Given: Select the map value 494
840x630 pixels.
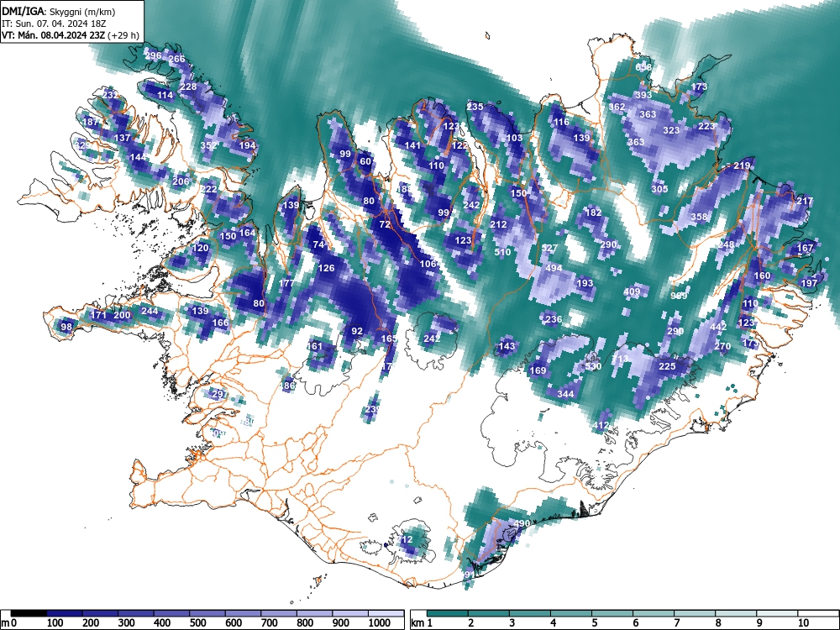Looking at the screenshot, I should [x=554, y=269].
